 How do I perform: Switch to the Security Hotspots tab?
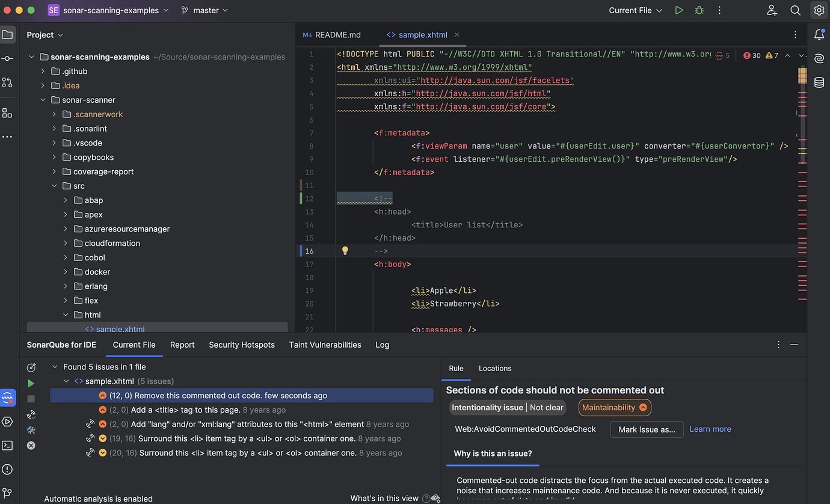(242, 345)
